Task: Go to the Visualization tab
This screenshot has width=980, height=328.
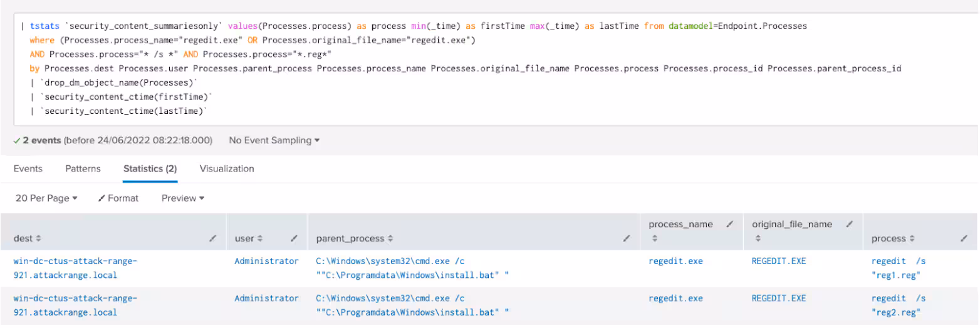Action: pyautogui.click(x=227, y=168)
